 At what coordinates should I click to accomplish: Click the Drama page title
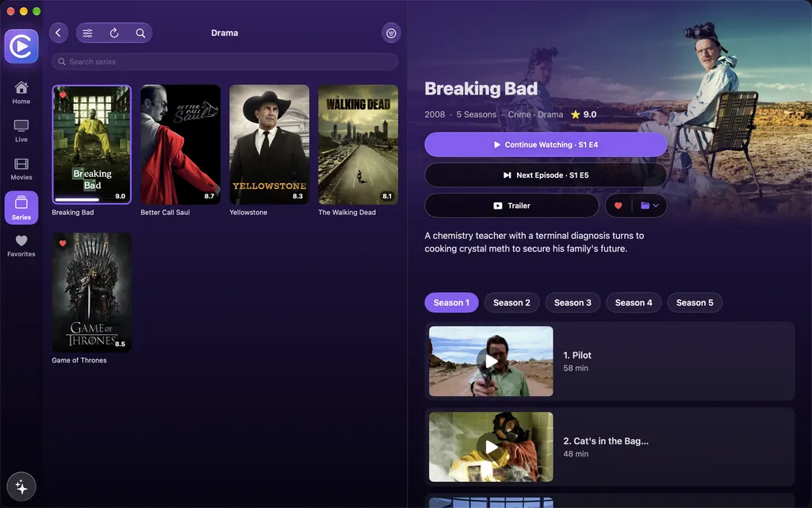click(x=224, y=33)
